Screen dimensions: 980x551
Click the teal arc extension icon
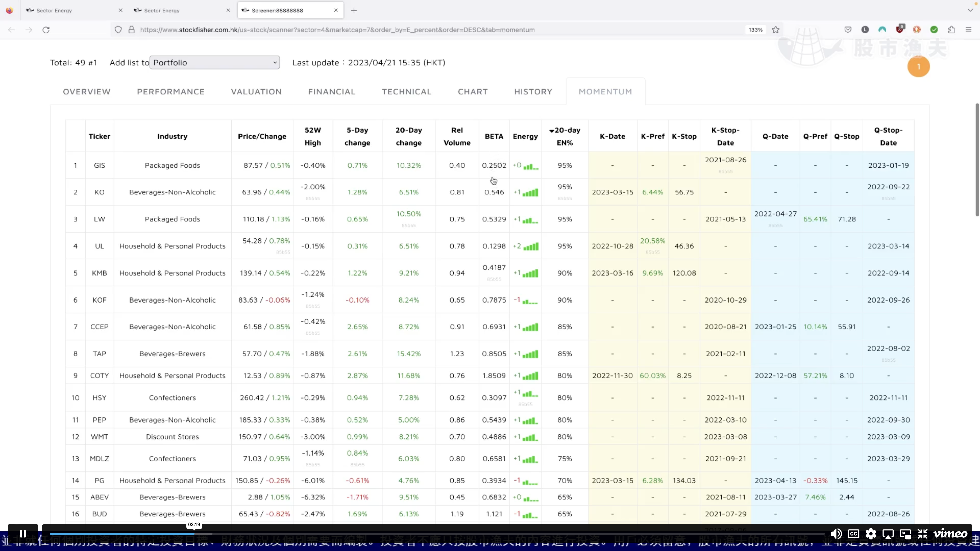coord(882,30)
